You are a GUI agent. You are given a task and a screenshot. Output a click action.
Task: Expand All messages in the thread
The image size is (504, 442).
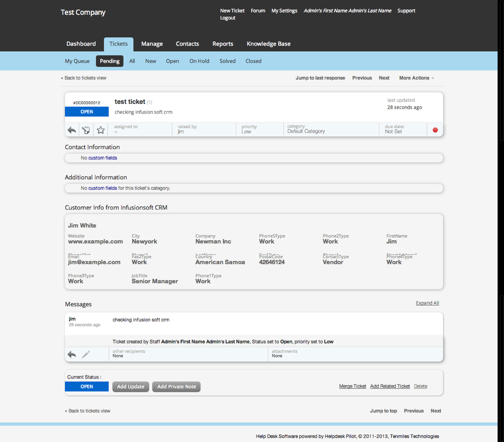coord(427,303)
